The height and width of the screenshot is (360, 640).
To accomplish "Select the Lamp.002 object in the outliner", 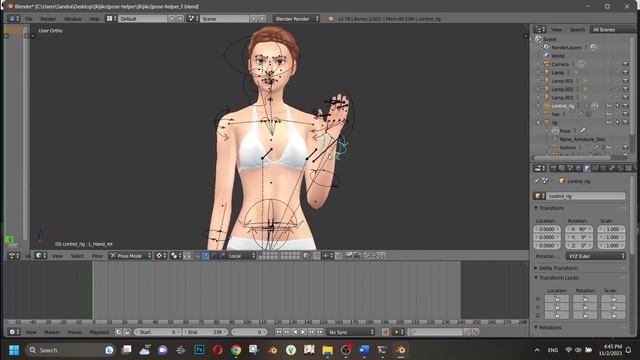I will [562, 89].
